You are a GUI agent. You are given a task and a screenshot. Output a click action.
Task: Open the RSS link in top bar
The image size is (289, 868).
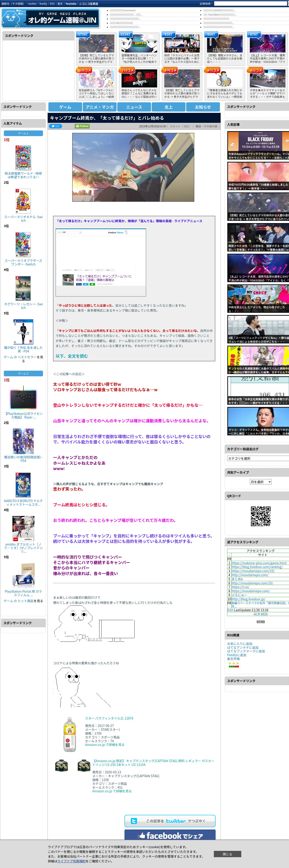click(x=52, y=4)
